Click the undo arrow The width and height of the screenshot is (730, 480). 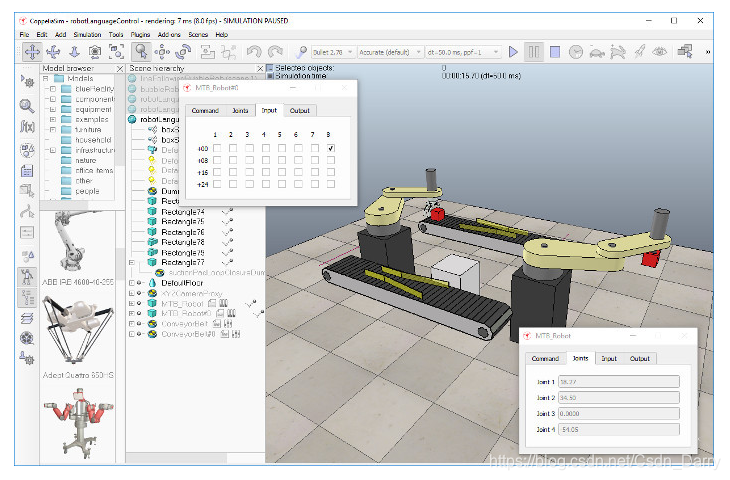tap(254, 52)
